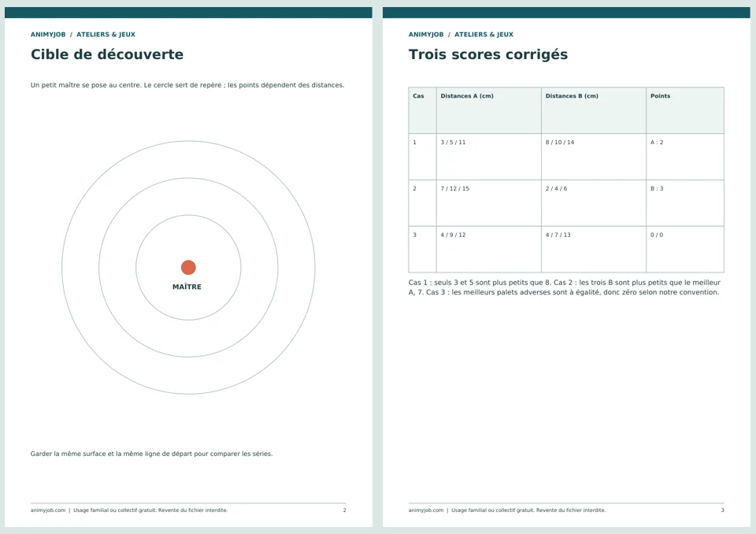The height and width of the screenshot is (534, 756).
Task: Click the 'Cas' column header
Action: 422,110
